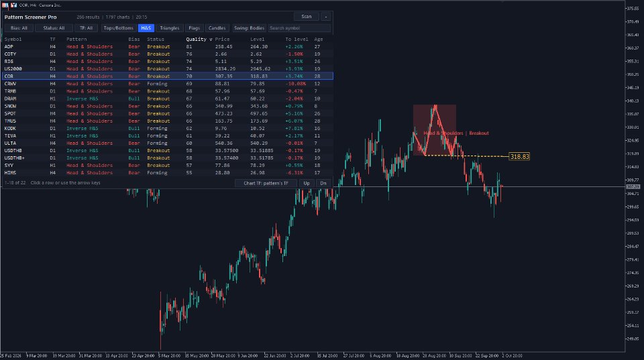Click the Dn page button

click(323, 183)
